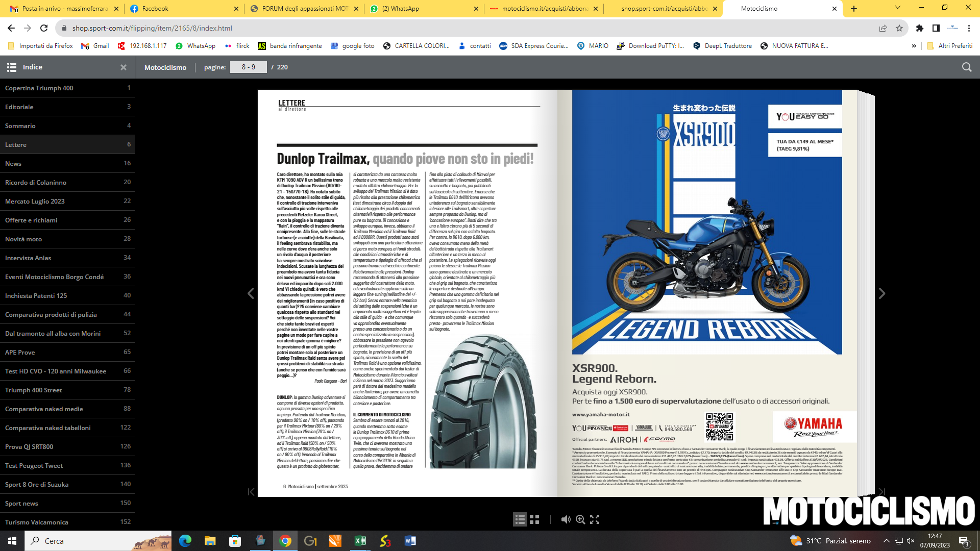Open Windows Start menu
This screenshot has height=551, width=980.
(12, 541)
